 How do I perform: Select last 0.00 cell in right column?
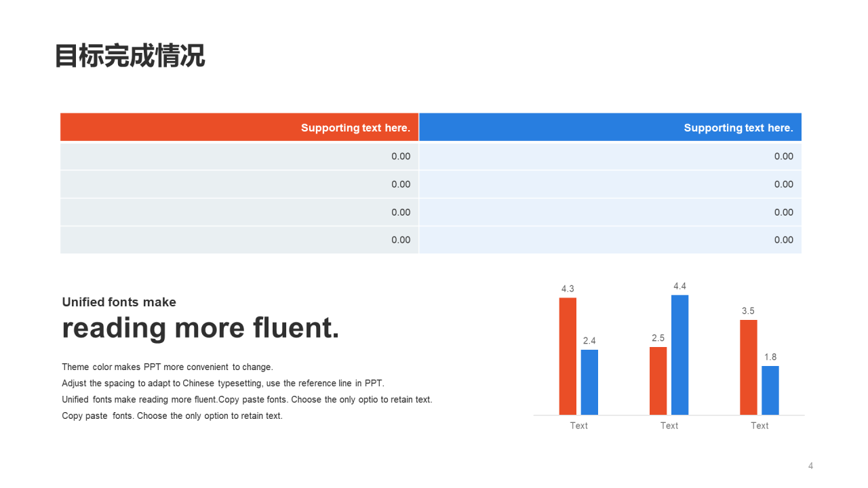610,240
